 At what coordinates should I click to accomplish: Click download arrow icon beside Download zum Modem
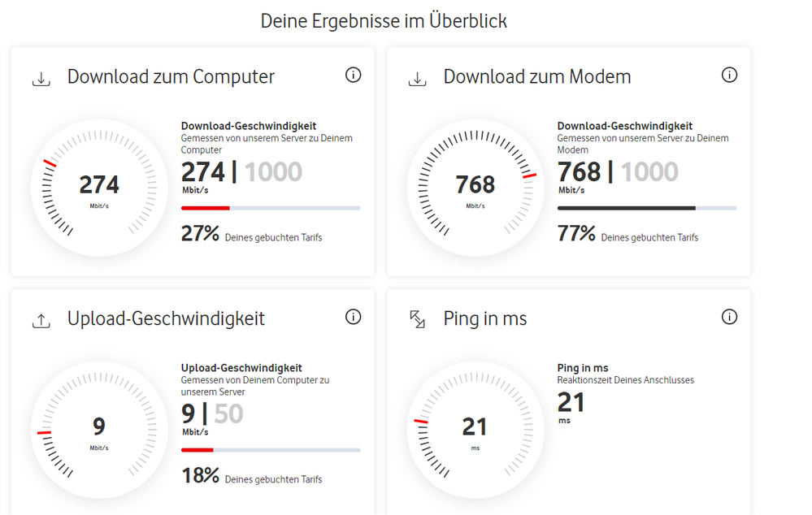click(417, 79)
